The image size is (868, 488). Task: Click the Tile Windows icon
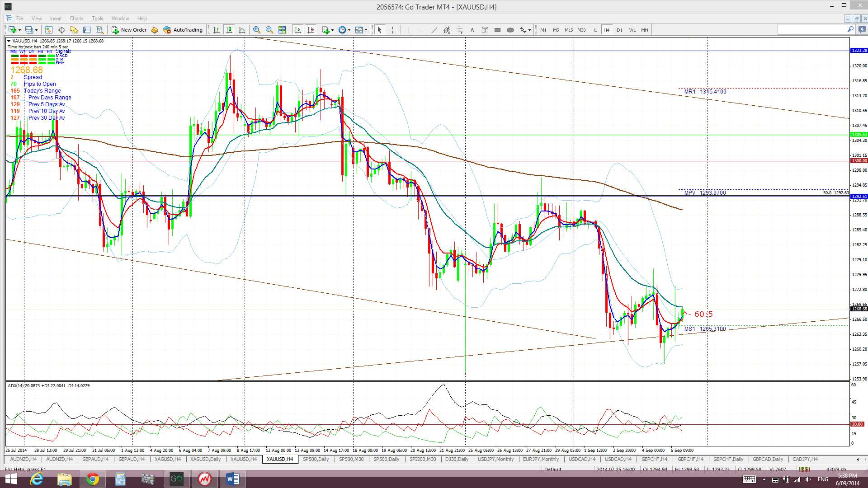282,30
